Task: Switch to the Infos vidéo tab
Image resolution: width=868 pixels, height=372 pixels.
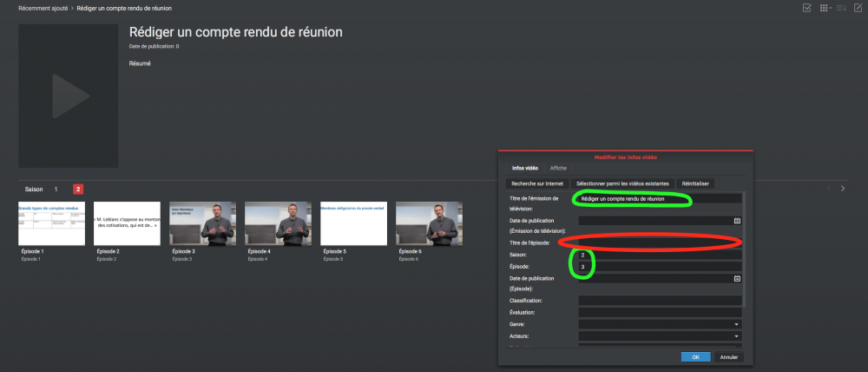Action: pyautogui.click(x=524, y=168)
